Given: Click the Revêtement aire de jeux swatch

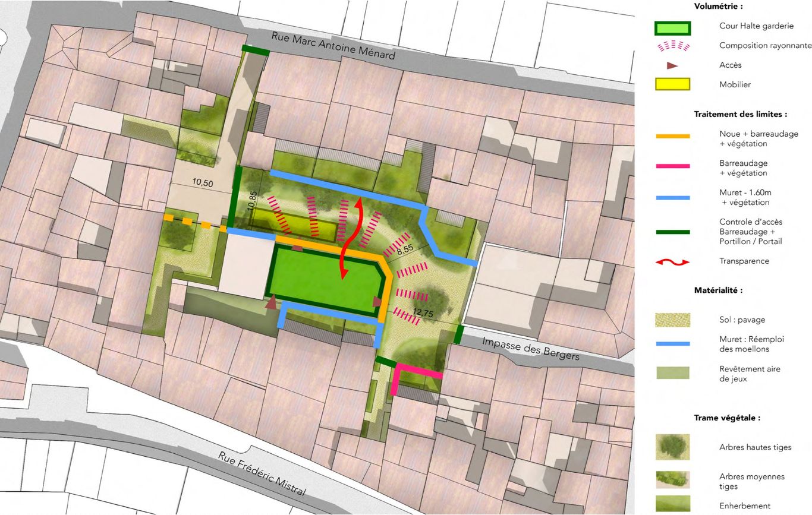Looking at the screenshot, I should tap(673, 372).
